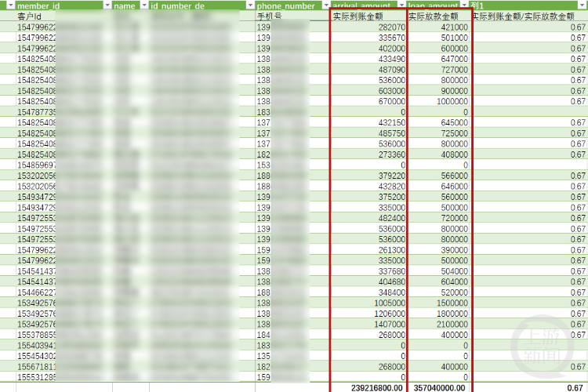Select cell with value 727000
Viewport: 588px width, 392px height.
(x=438, y=70)
